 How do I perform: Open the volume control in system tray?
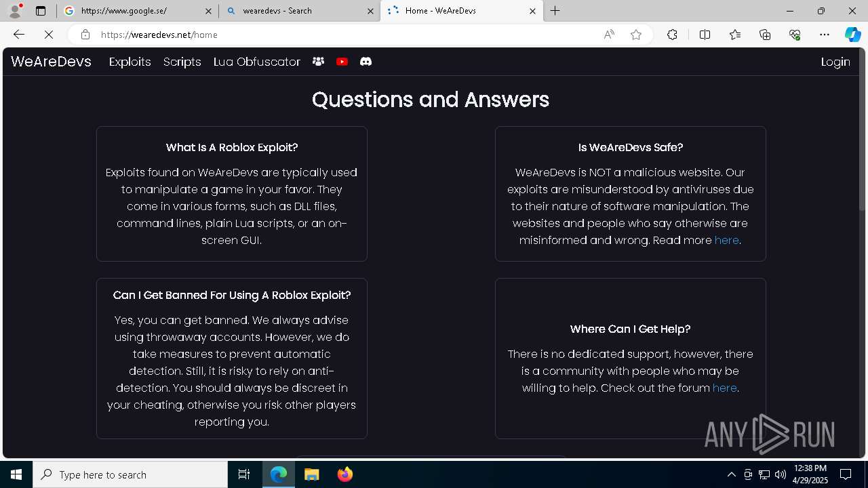pyautogui.click(x=780, y=474)
